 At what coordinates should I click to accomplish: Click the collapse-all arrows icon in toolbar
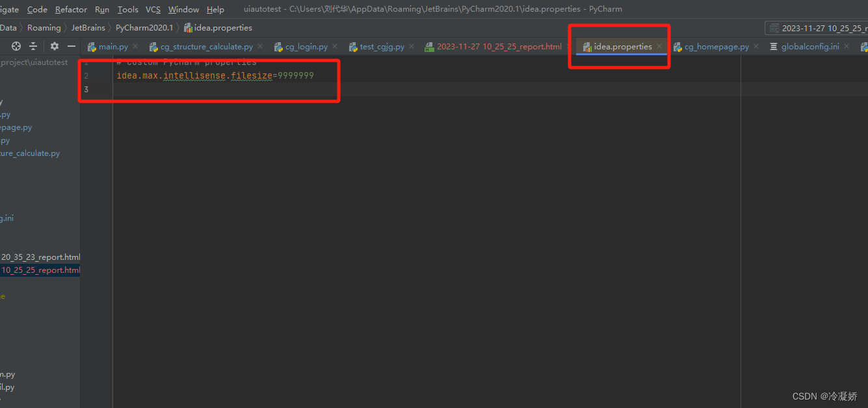coord(33,46)
